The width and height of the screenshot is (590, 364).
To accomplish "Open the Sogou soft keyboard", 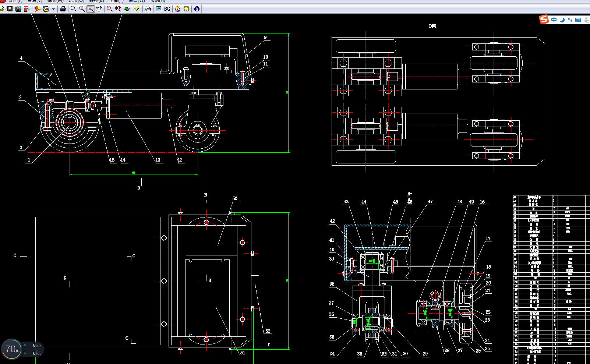I will (x=578, y=20).
